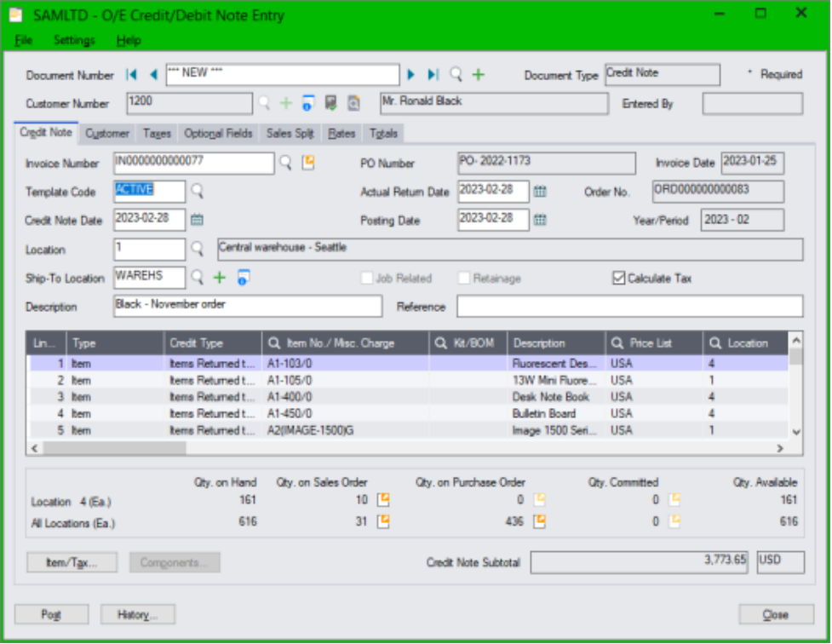Click the grid scroll down arrow
832x644 pixels.
click(x=796, y=432)
